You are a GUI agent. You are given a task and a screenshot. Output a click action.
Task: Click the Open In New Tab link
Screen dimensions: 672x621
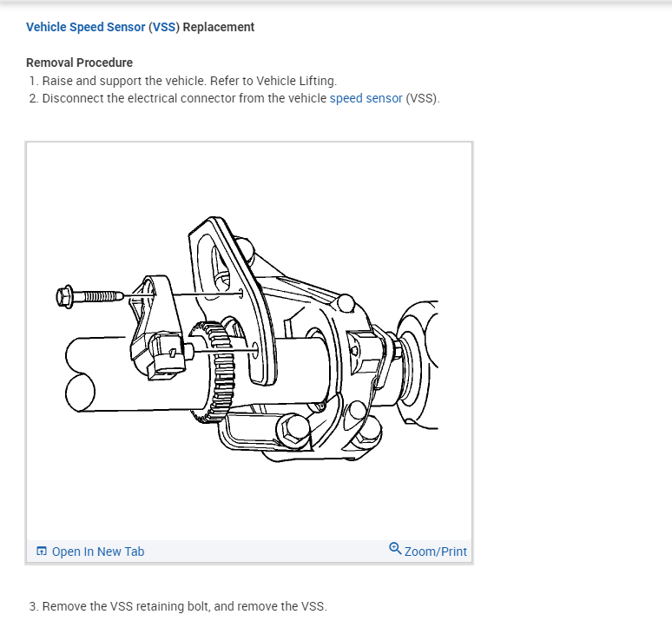click(x=98, y=552)
